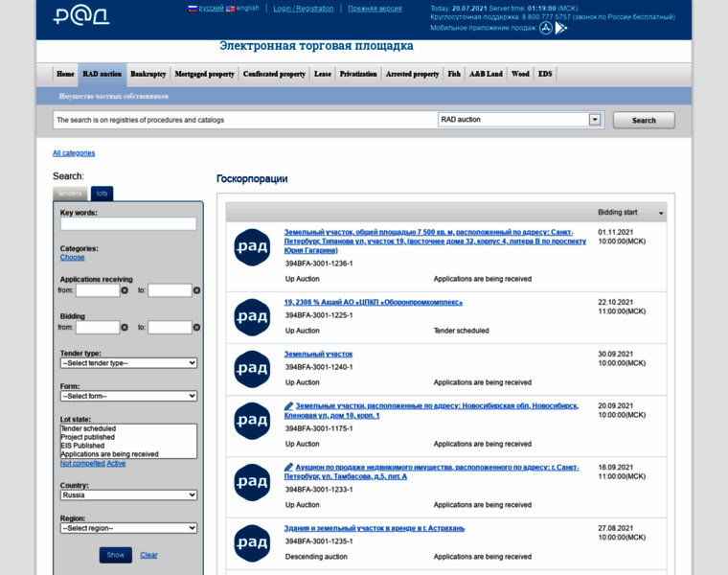Viewport: 728px width, 575px height.
Task: Open Mortgaged property section
Action: click(x=204, y=74)
